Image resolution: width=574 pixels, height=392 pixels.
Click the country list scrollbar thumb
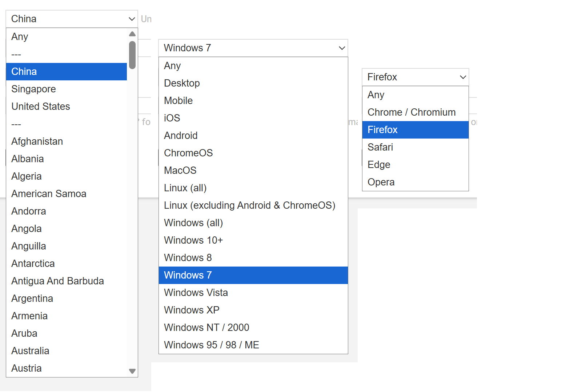pyautogui.click(x=132, y=55)
